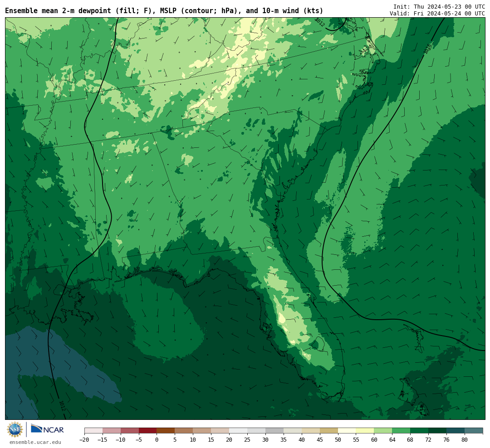490x448 pixels.
Task: Pick the light gray swatch between 25 and 30
Action: click(256, 431)
